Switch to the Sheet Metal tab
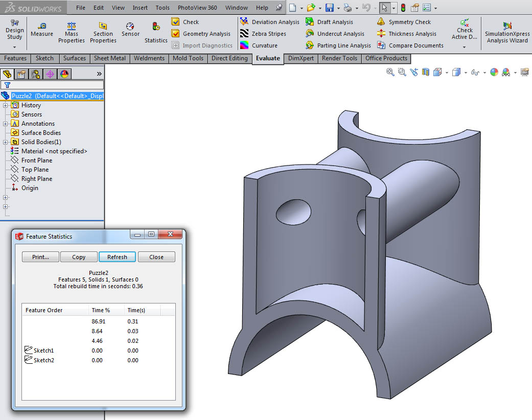Viewport: 532px width, 420px height. (109, 58)
